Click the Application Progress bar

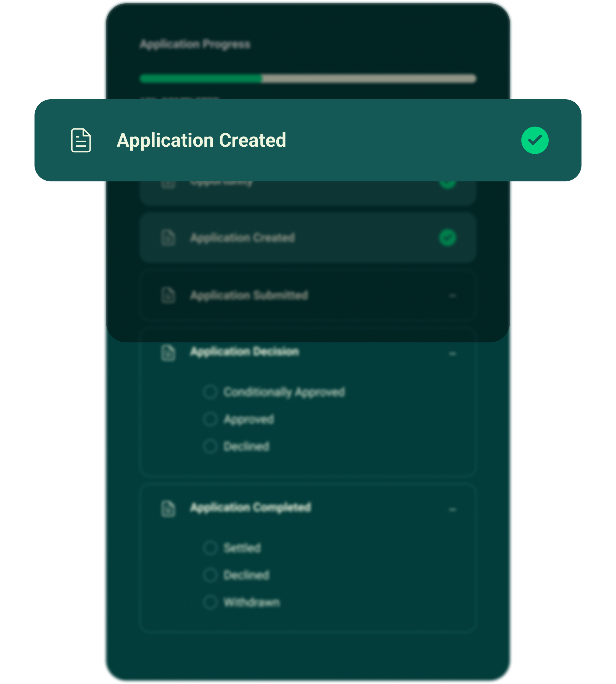click(308, 79)
